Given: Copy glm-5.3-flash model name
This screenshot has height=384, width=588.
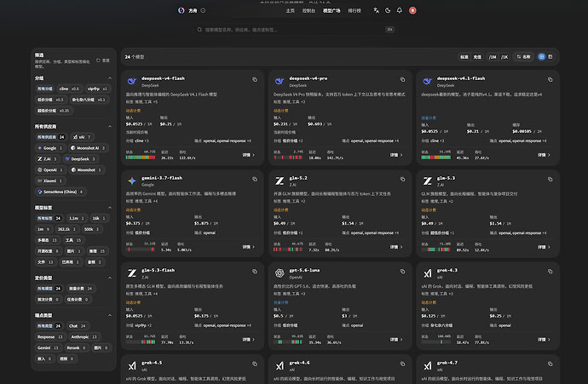Looking at the screenshot, I should tap(255, 272).
